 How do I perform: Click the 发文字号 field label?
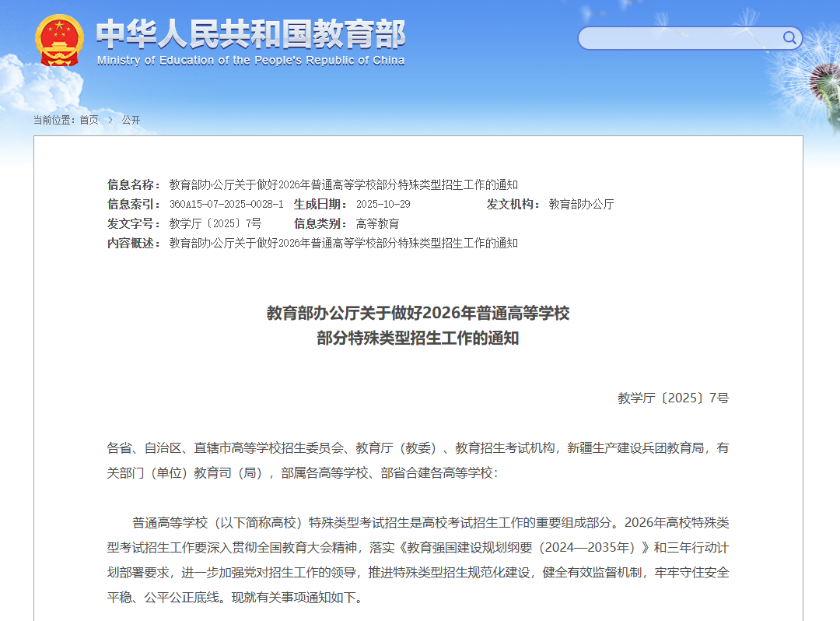click(x=132, y=223)
